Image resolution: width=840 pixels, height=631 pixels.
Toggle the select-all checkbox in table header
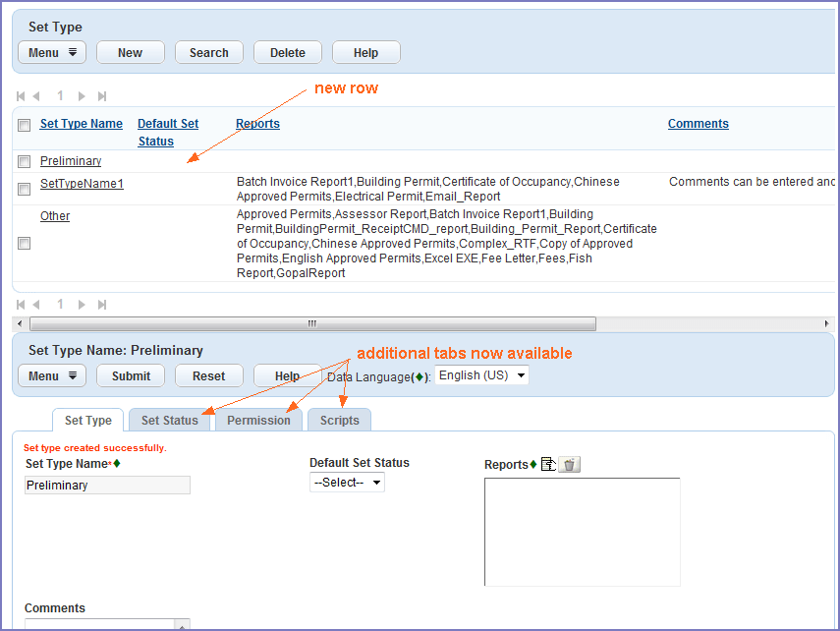point(25,125)
